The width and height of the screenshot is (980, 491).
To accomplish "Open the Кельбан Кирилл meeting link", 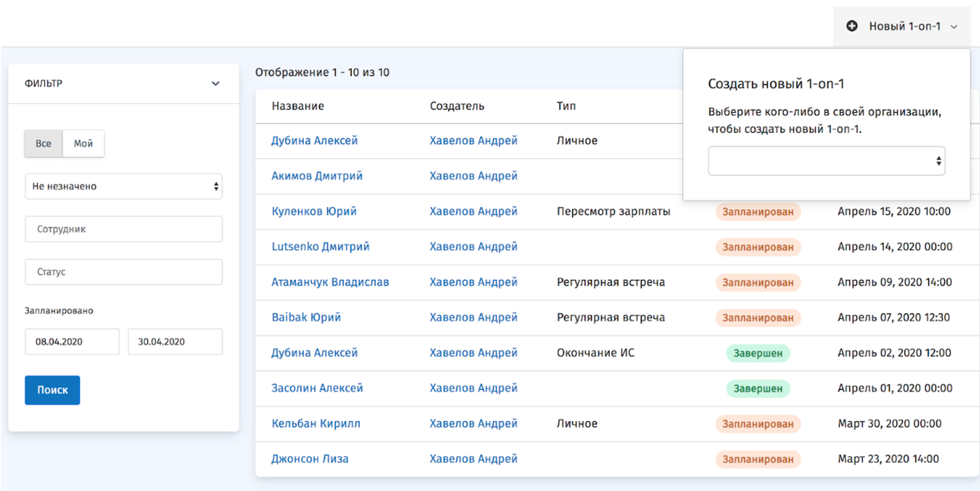I will pyautogui.click(x=316, y=423).
